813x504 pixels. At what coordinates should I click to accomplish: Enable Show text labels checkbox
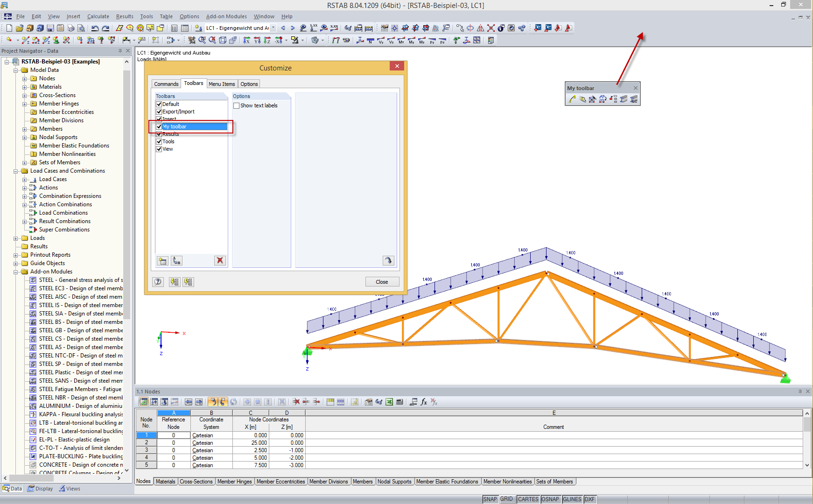pyautogui.click(x=236, y=105)
